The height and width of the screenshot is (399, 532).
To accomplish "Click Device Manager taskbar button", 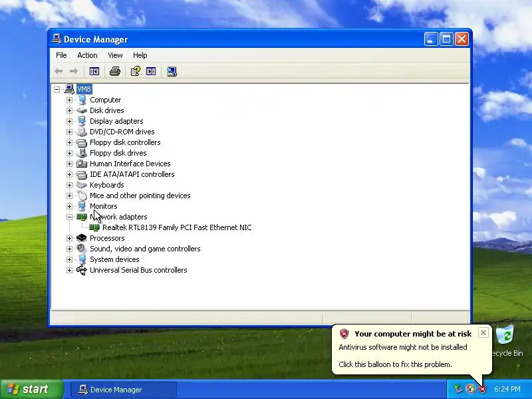I will pyautogui.click(x=124, y=390).
